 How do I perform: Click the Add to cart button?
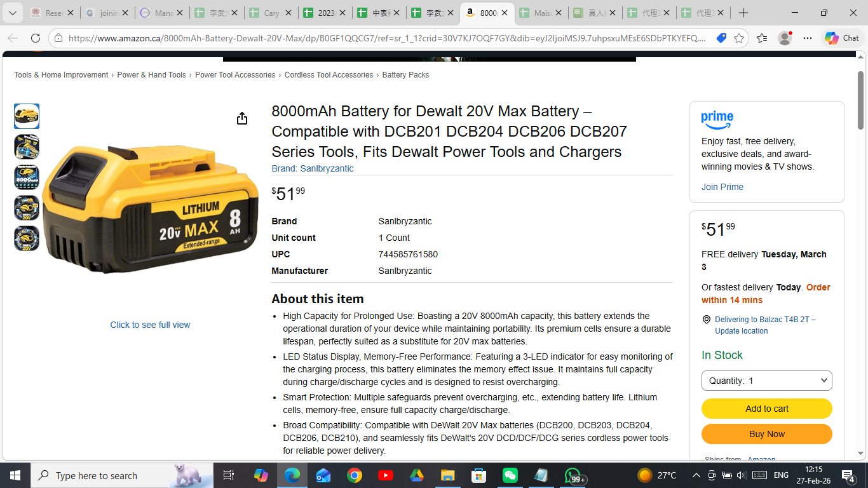coord(766,409)
